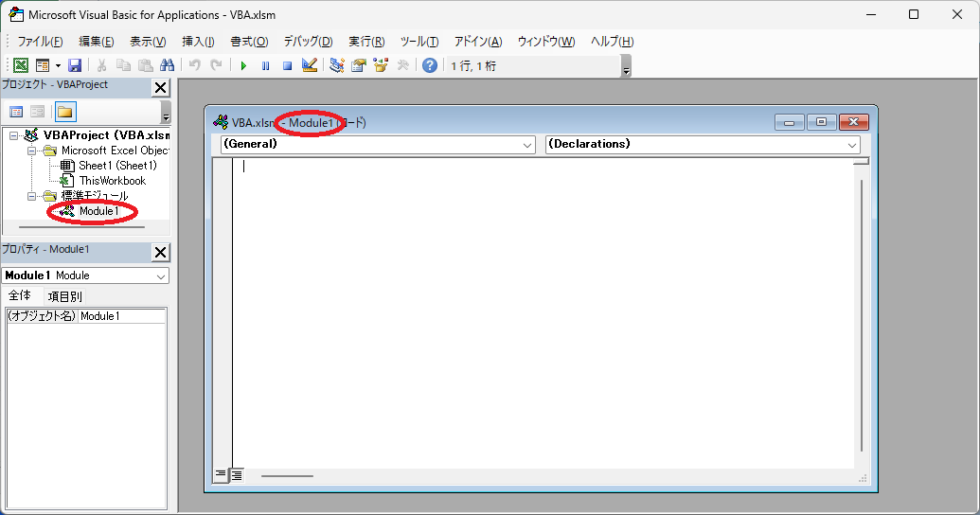Click View Code icon in Project panel
Image resolution: width=980 pixels, height=515 pixels.
click(16, 112)
